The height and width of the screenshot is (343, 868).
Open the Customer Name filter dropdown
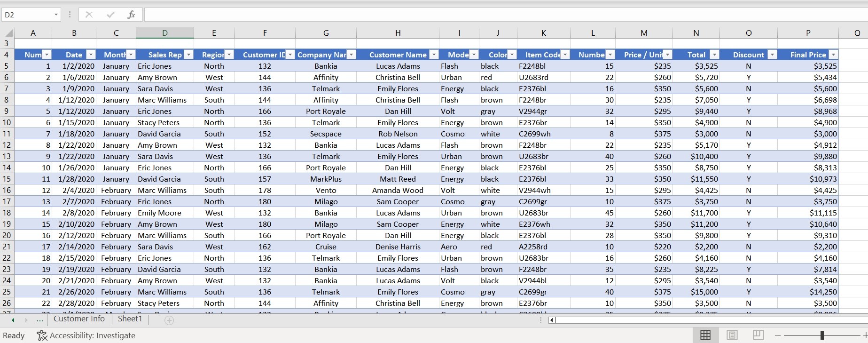click(x=434, y=55)
